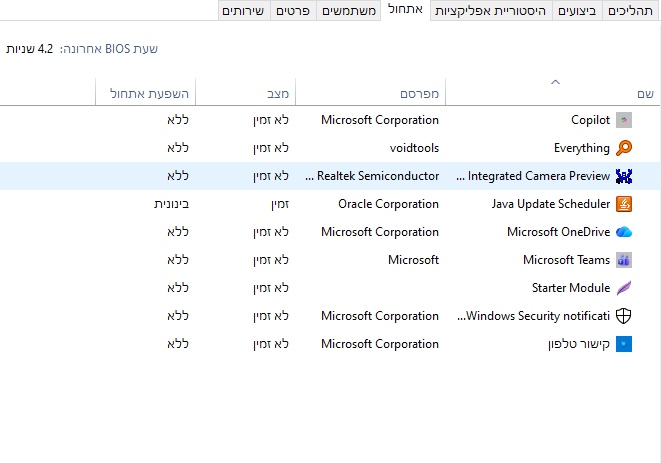Switch to the תהליכים tab
Screen dimensions: 661x463
(632, 11)
